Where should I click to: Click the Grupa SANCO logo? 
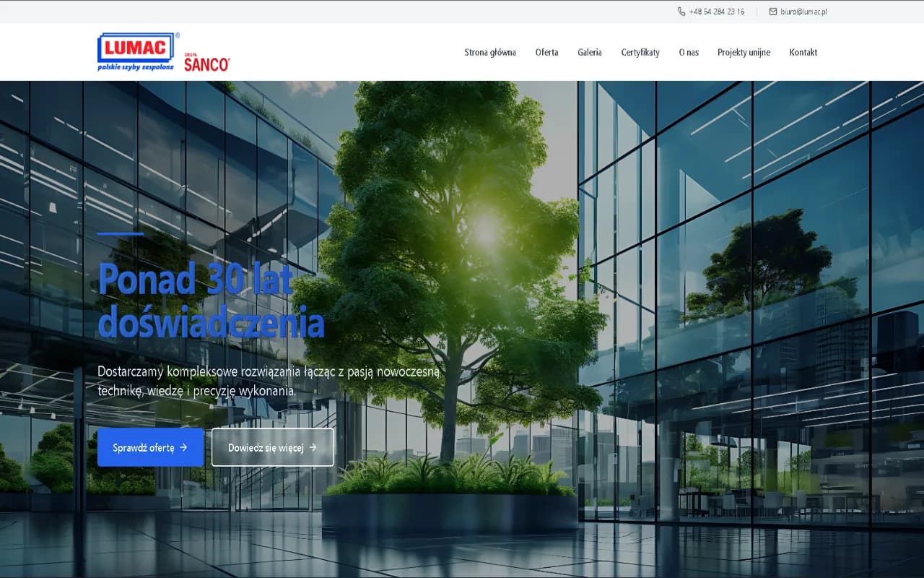pos(206,62)
